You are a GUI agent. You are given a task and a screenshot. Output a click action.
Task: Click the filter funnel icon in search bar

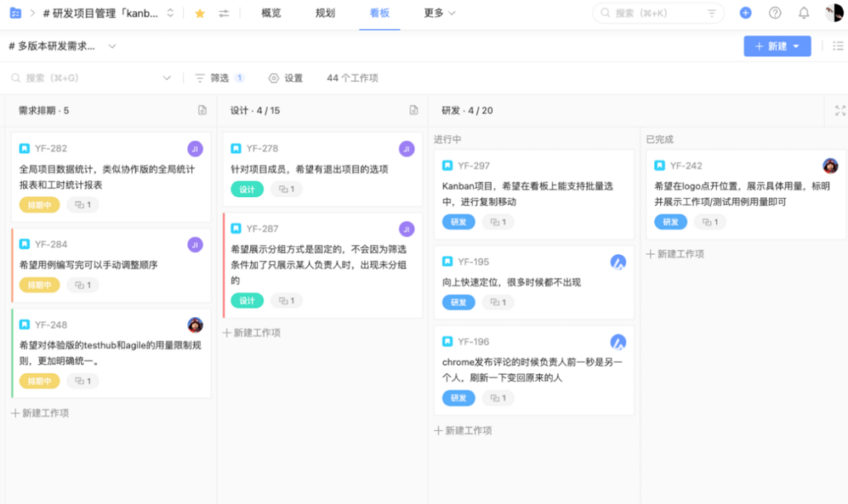(x=712, y=12)
